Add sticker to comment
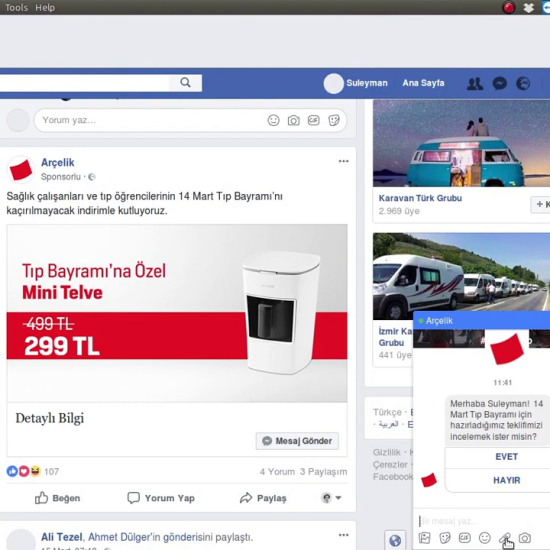Image resolution: width=550 pixels, height=550 pixels. tap(334, 120)
